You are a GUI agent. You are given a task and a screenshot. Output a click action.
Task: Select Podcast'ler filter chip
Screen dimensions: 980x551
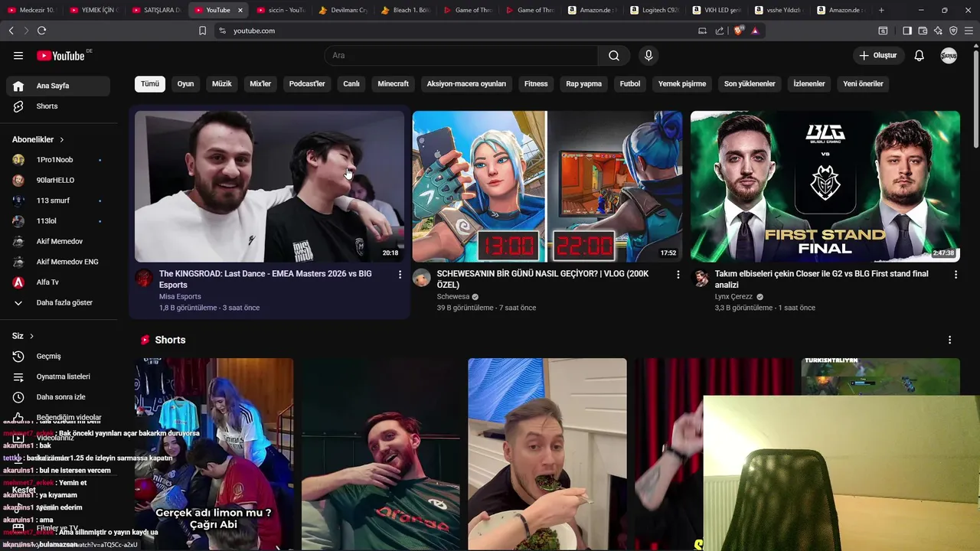tap(307, 84)
